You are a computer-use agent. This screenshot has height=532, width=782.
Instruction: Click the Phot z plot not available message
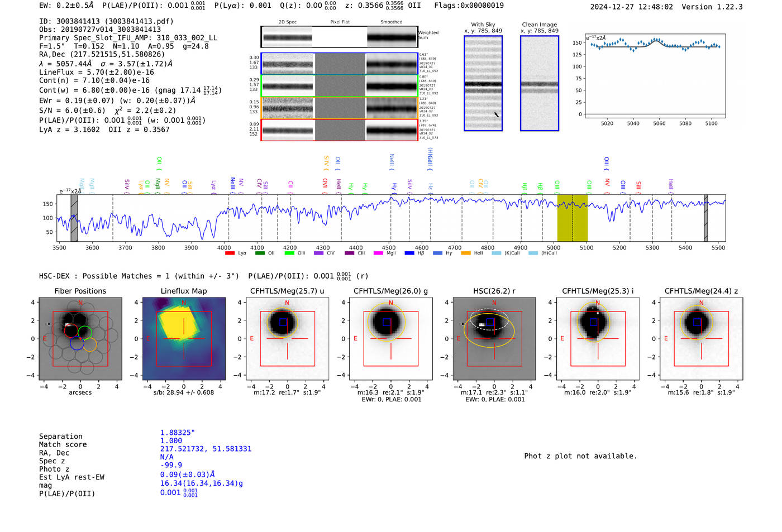coord(580,456)
